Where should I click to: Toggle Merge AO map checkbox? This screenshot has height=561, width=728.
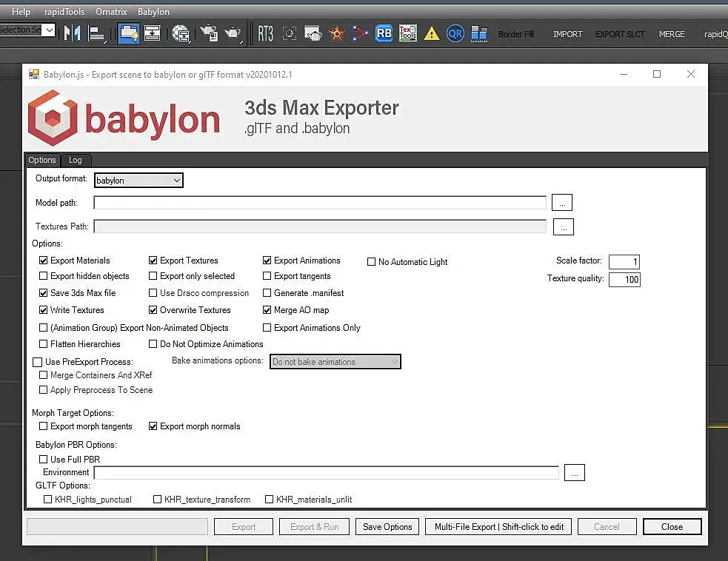click(x=267, y=309)
